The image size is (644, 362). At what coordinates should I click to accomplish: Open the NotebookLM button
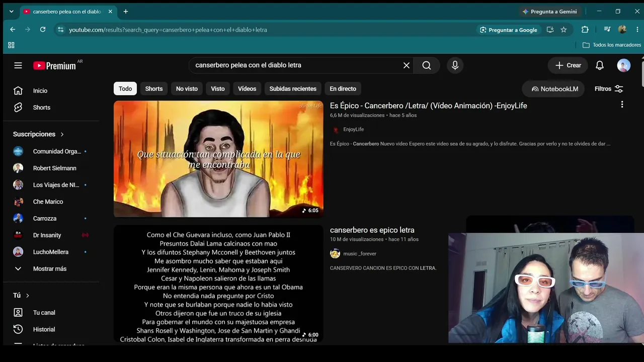pos(554,89)
